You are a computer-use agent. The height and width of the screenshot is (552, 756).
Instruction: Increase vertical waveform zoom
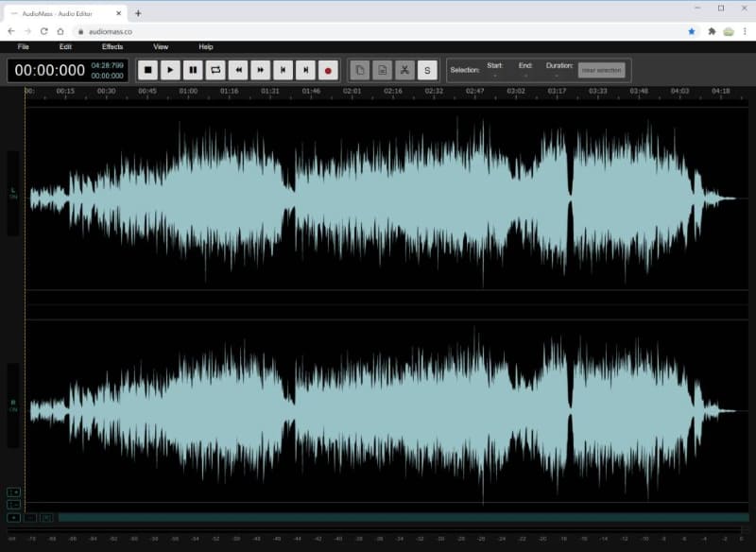pyautogui.click(x=13, y=492)
